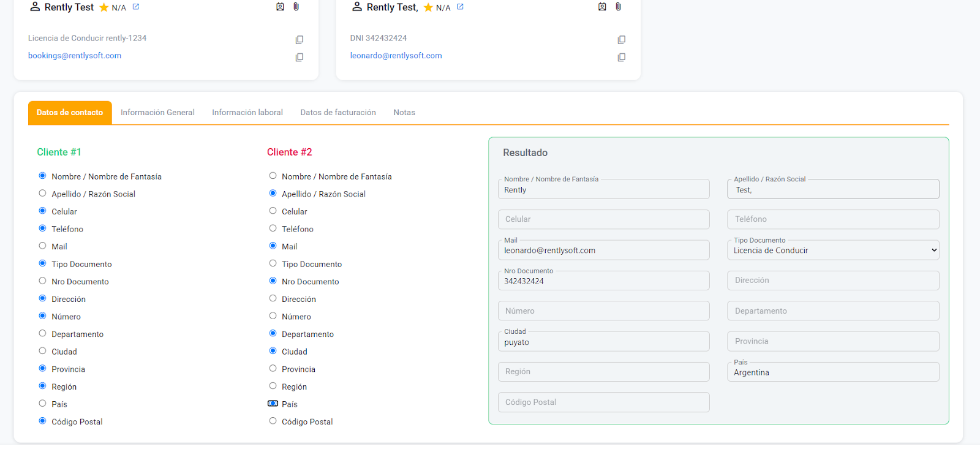Click the leonardo@rentlysoft.com email link
The width and height of the screenshot is (980, 449).
(x=396, y=56)
